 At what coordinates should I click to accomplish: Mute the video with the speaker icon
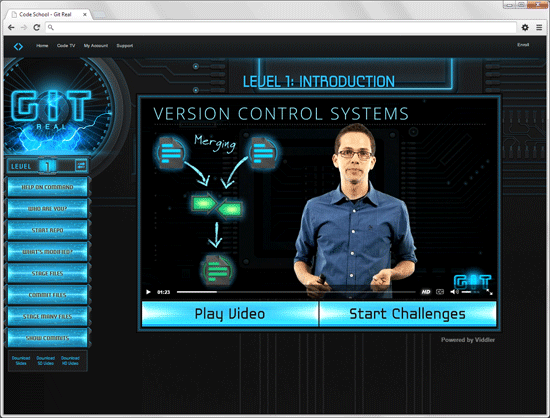(454, 292)
